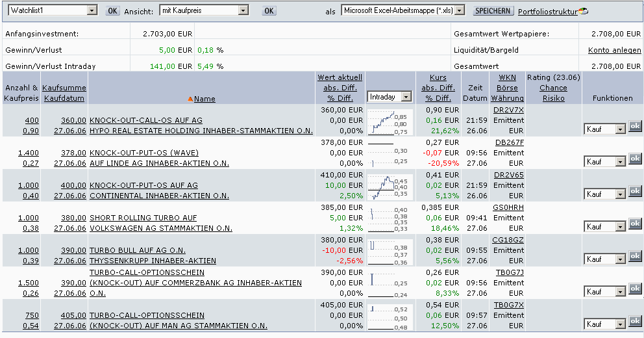The height and width of the screenshot is (338, 644).
Task: Sort by the Kaufsumme column header
Action: pos(64,88)
